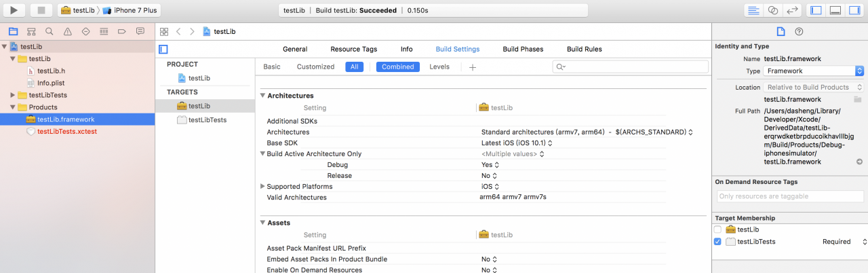
Task: Expand Supported Platforms setting
Action: 263,187
